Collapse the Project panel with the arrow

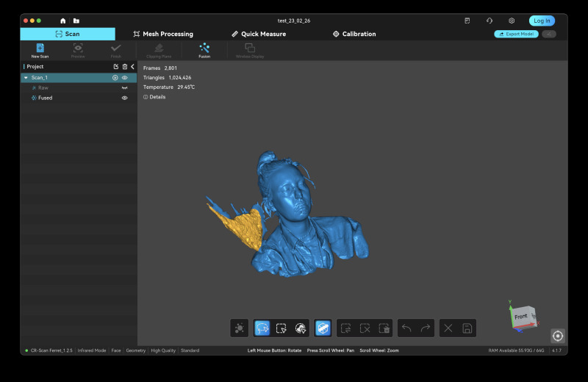coord(133,66)
